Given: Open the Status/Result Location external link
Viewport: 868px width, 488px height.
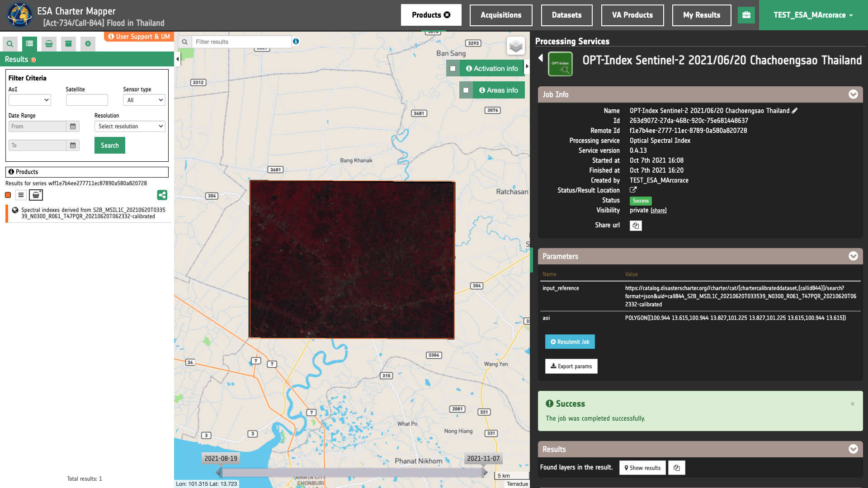Looking at the screenshot, I should (x=633, y=190).
